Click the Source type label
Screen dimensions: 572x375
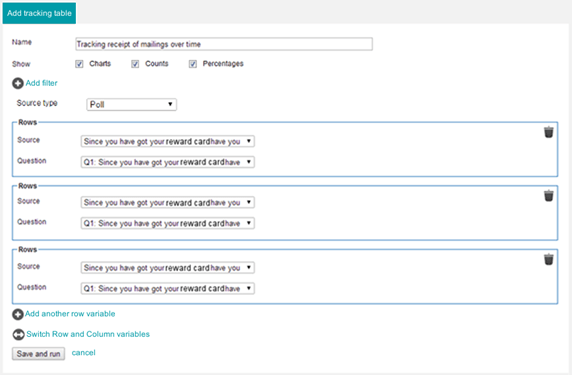[37, 103]
